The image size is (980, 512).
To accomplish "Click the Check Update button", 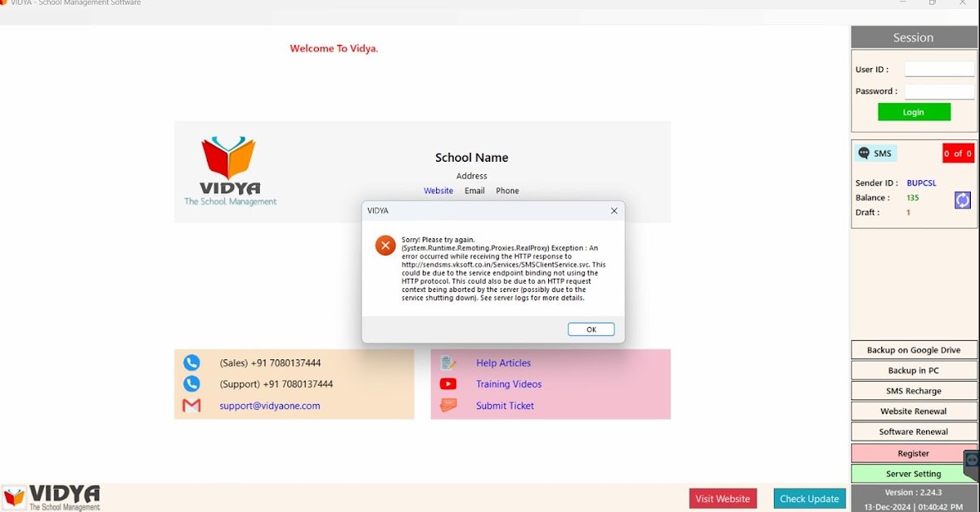I will click(x=809, y=499).
